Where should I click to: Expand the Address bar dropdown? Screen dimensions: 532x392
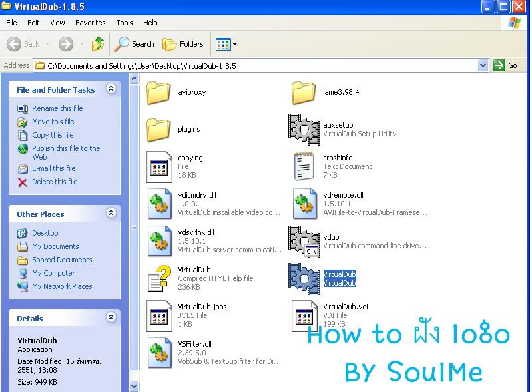483,65
